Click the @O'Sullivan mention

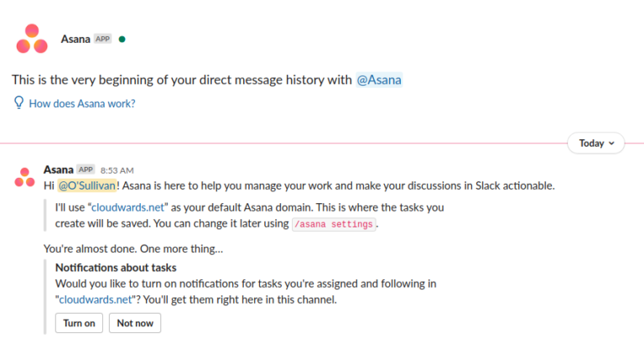[87, 185]
